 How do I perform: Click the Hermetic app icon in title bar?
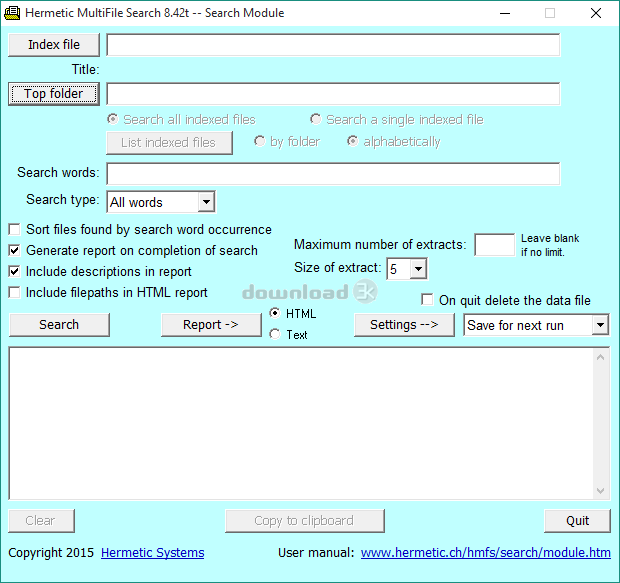12,13
